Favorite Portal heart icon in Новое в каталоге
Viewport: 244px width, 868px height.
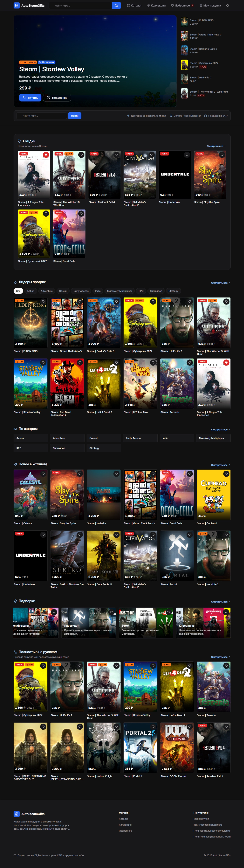click(190, 535)
